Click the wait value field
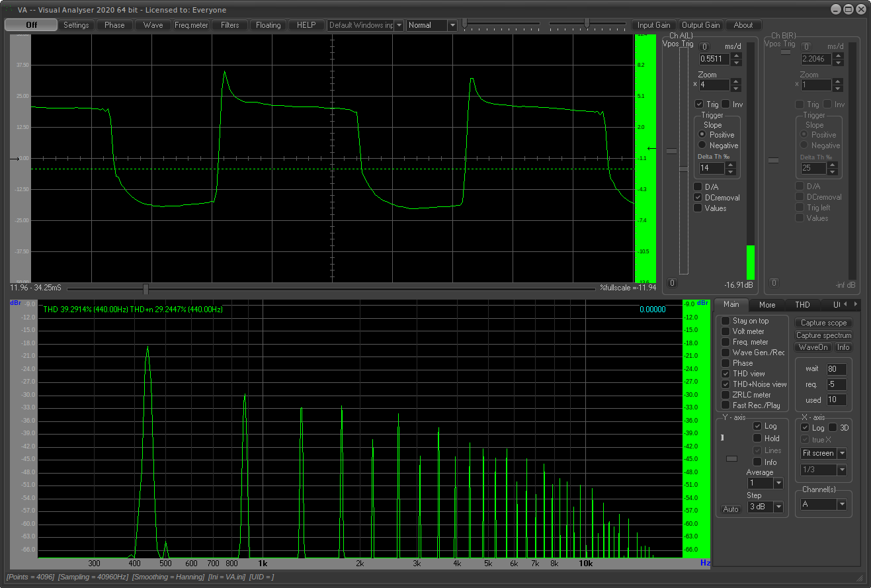The width and height of the screenshot is (871, 588). [836, 369]
